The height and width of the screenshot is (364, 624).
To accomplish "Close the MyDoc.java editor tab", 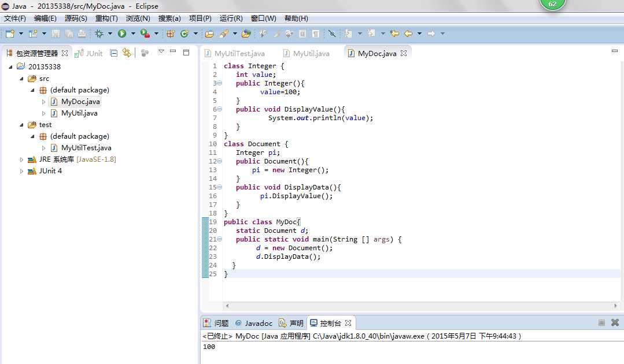I will click(404, 53).
